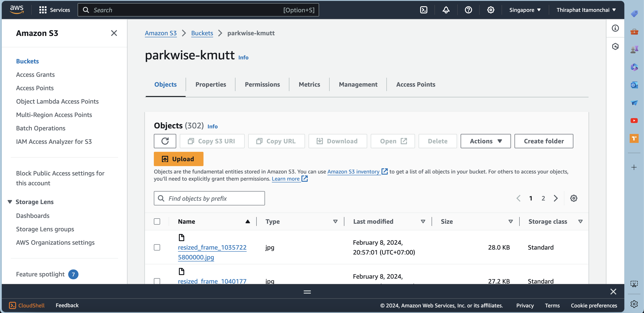The image size is (644, 313).
Task: Refresh the objects list
Action: click(x=165, y=141)
